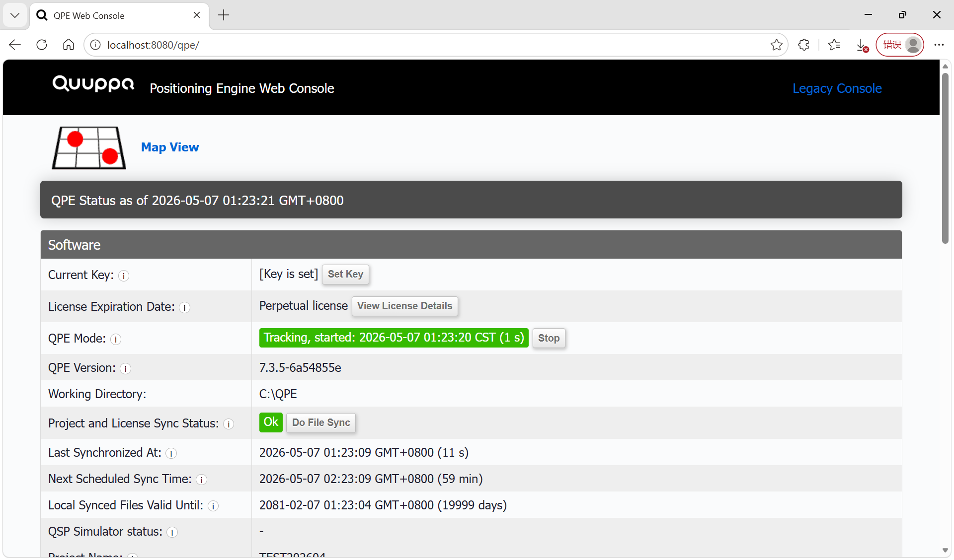Open the tab search chevron
The width and height of the screenshot is (954, 560).
(15, 15)
